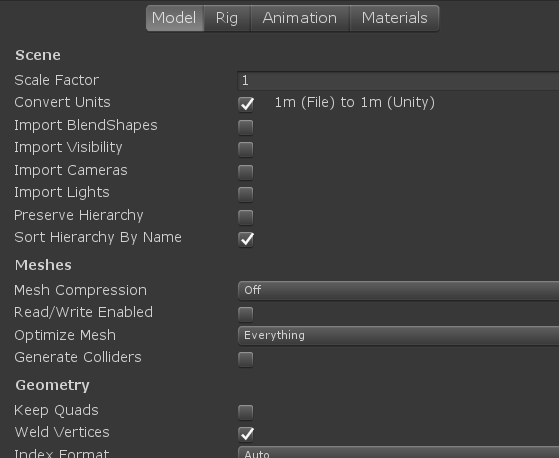Enable Import Cameras checkbox
The width and height of the screenshot is (559, 458).
click(x=246, y=172)
